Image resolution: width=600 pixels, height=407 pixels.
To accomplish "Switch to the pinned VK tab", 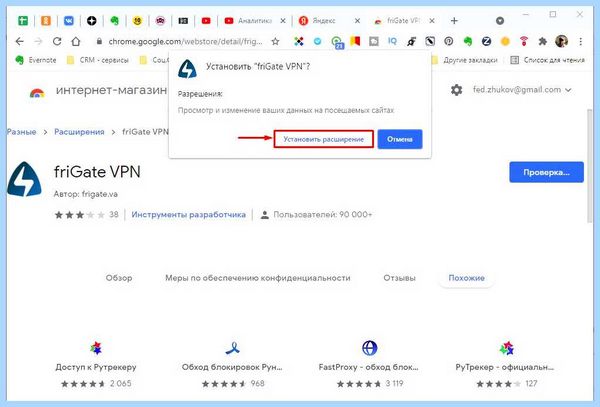I will [x=68, y=21].
